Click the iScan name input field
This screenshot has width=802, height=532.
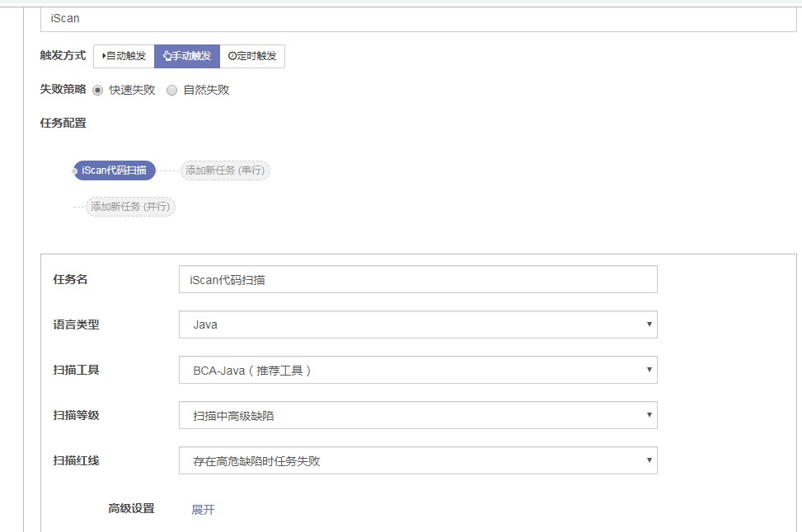(x=418, y=20)
